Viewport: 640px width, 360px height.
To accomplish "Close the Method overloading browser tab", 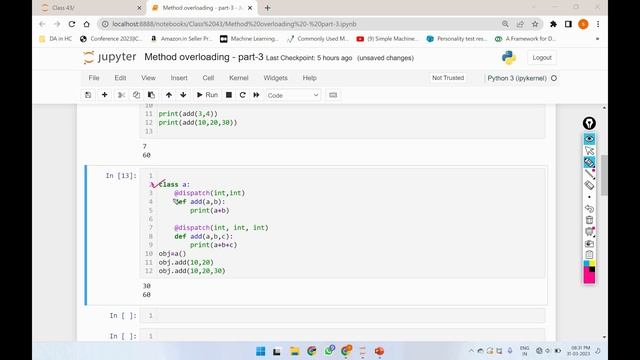I will click(250, 8).
